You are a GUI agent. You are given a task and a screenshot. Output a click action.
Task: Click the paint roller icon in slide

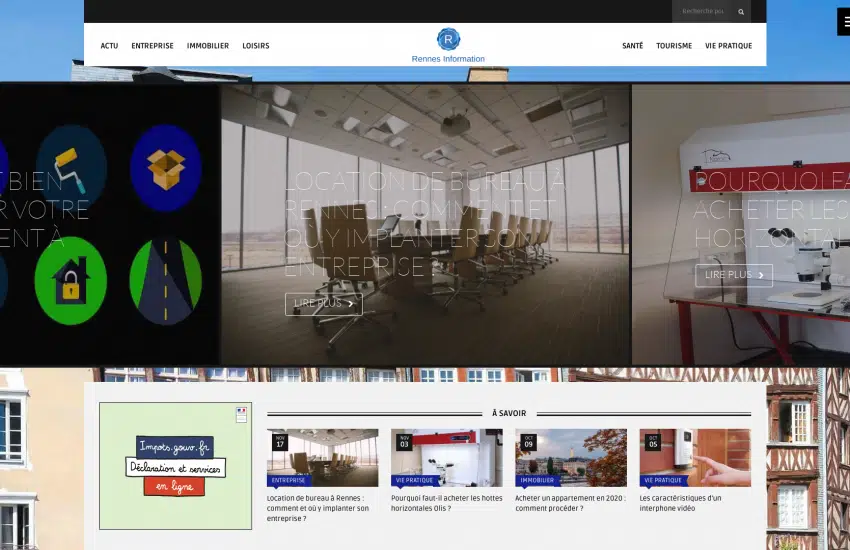coord(71,168)
